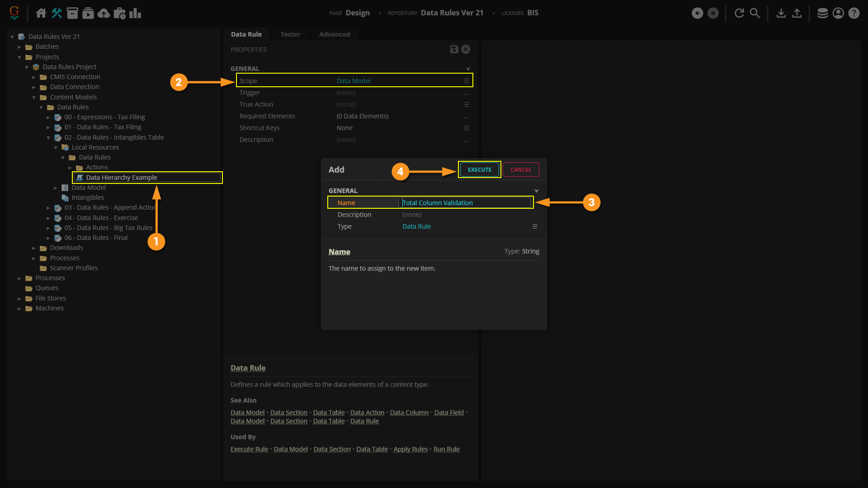This screenshot has height=488, width=868.
Task: Collapse the Content Models node
Action: point(34,98)
